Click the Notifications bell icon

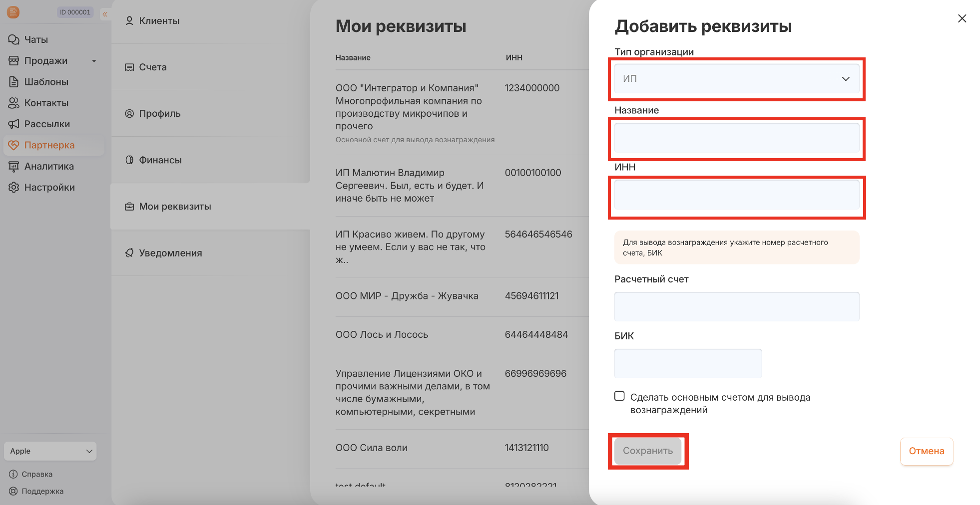[129, 253]
